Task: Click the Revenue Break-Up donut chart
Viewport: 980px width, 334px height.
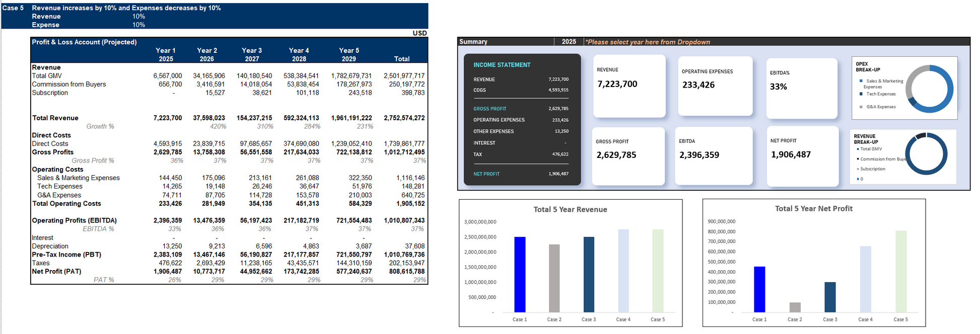Action: point(926,154)
